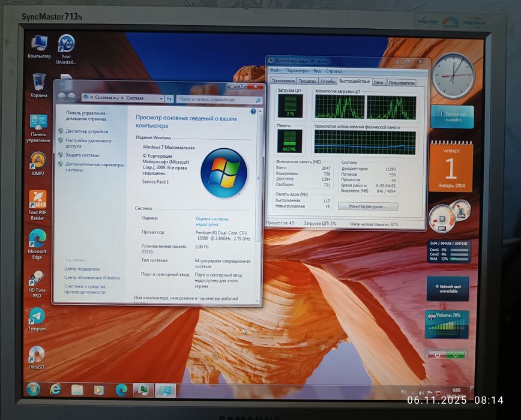Open Центр обновления Windows link
Screen dimensions: 521x420
tap(92, 278)
